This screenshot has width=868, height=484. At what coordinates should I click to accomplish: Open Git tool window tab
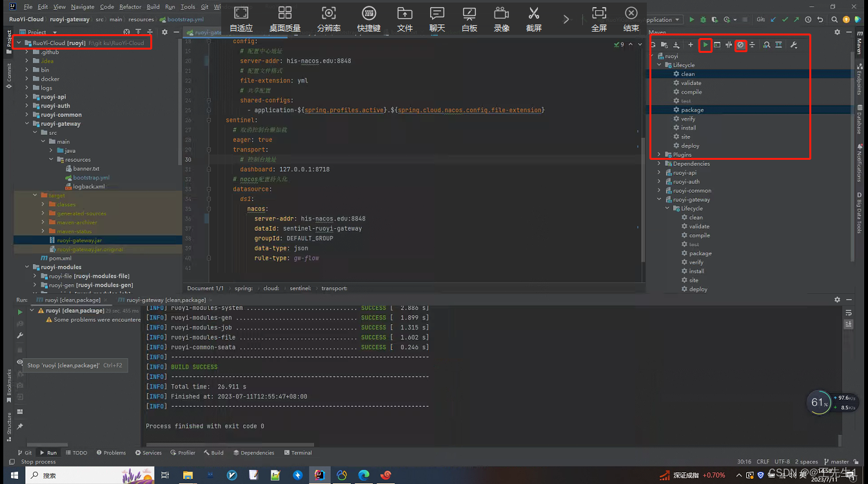pos(25,452)
